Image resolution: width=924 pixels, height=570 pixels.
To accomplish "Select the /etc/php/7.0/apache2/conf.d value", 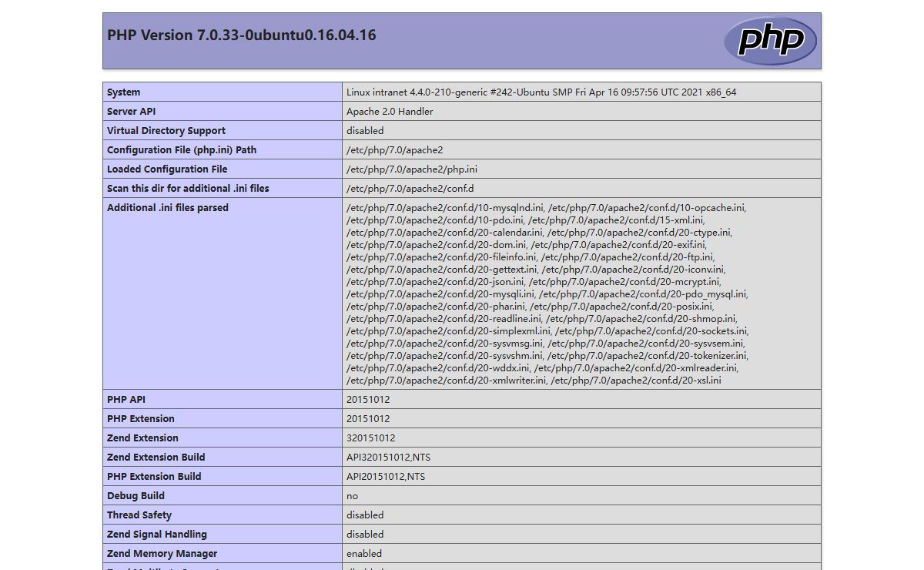I will (x=410, y=188).
